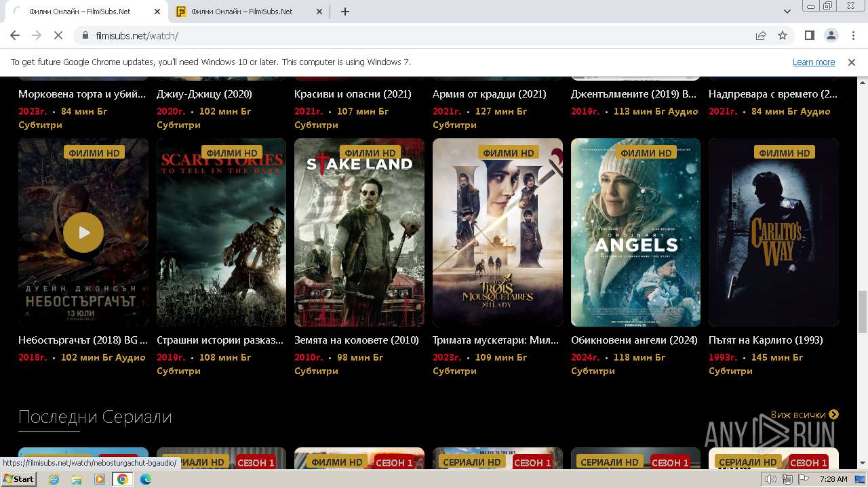Open Internet Explorer from the taskbar
This screenshot has height=488, width=868.
coord(54,479)
